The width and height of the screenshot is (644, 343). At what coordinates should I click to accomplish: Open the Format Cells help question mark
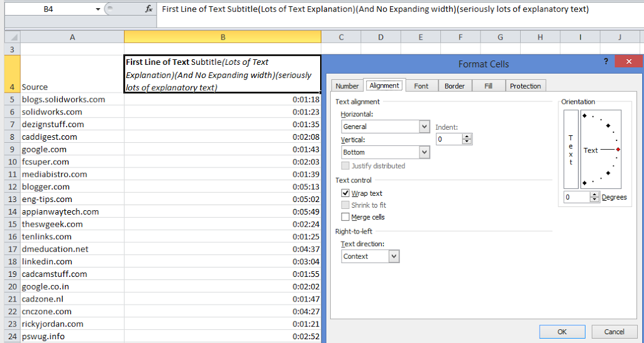coord(606,62)
